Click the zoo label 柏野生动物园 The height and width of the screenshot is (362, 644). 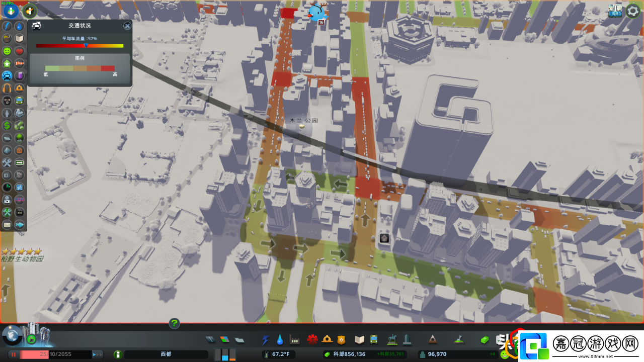22,259
